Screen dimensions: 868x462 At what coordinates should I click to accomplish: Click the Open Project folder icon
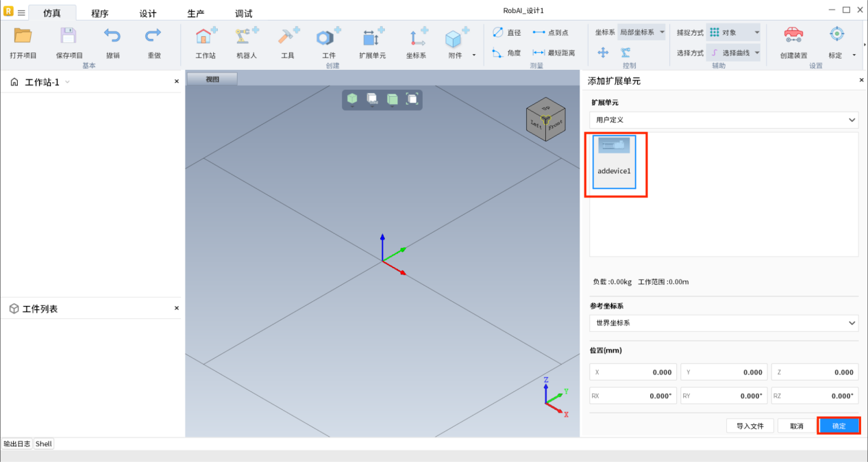pyautogui.click(x=23, y=36)
